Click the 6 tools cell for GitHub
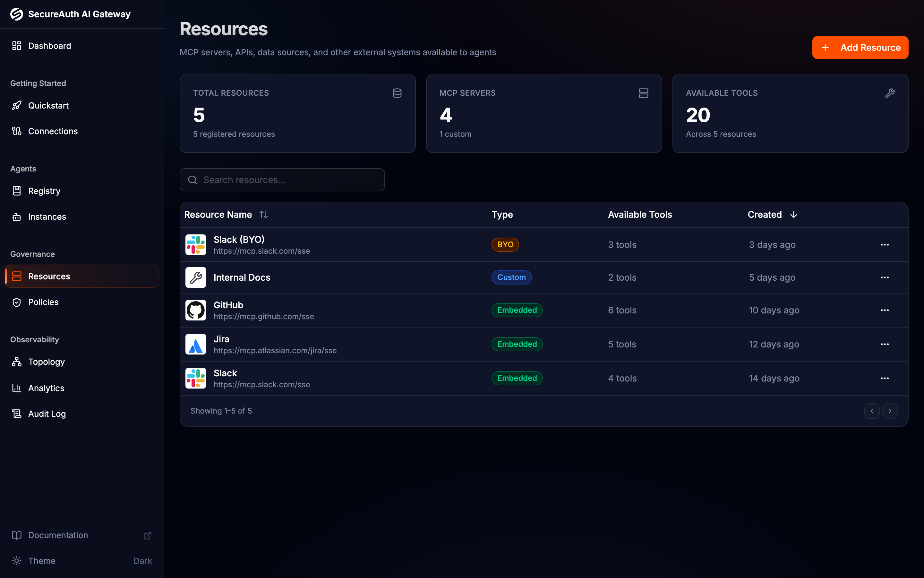 pos(622,310)
